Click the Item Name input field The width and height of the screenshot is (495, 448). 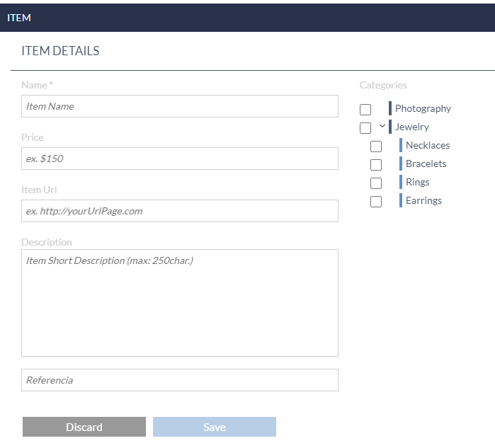180,106
